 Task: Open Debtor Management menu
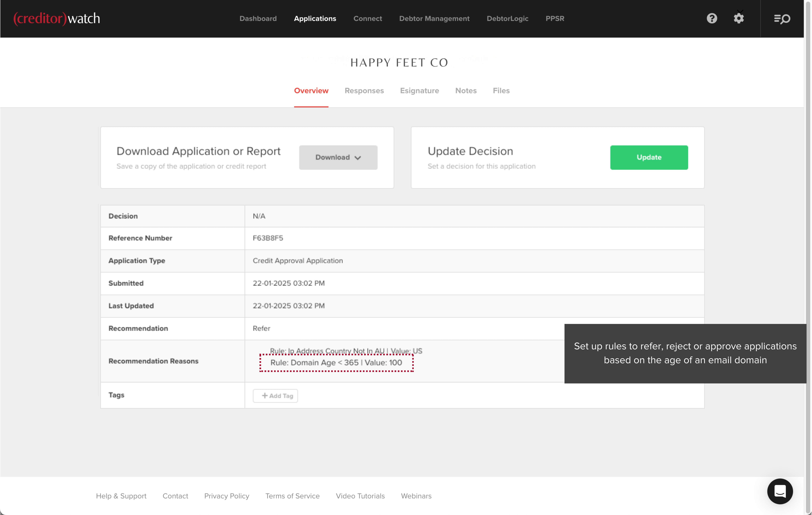coord(434,19)
